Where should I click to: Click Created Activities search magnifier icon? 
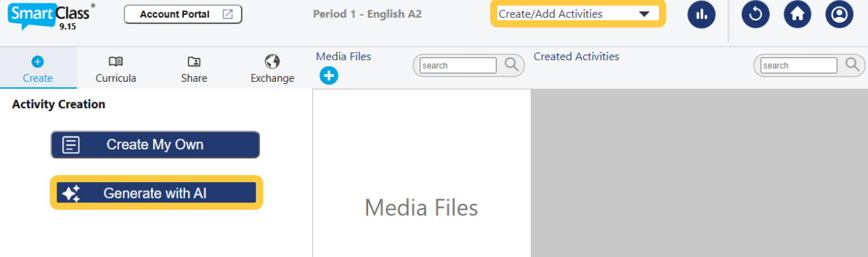pos(852,65)
